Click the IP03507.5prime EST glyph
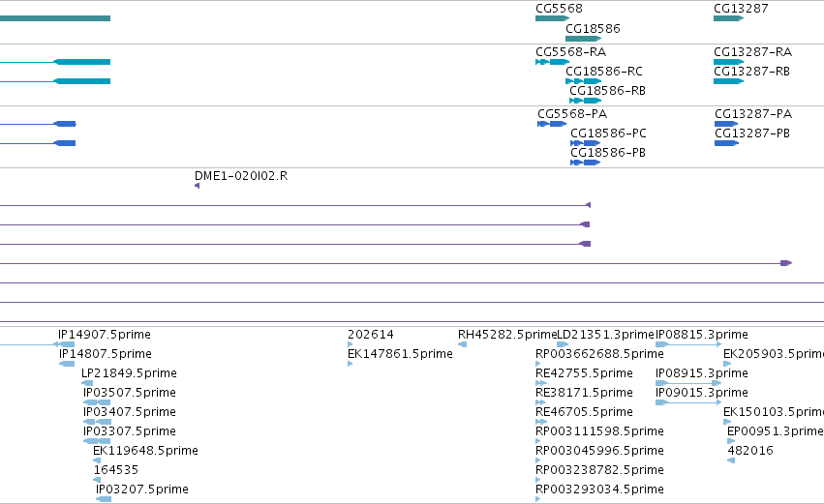The width and height of the screenshot is (824, 504). tap(97, 402)
